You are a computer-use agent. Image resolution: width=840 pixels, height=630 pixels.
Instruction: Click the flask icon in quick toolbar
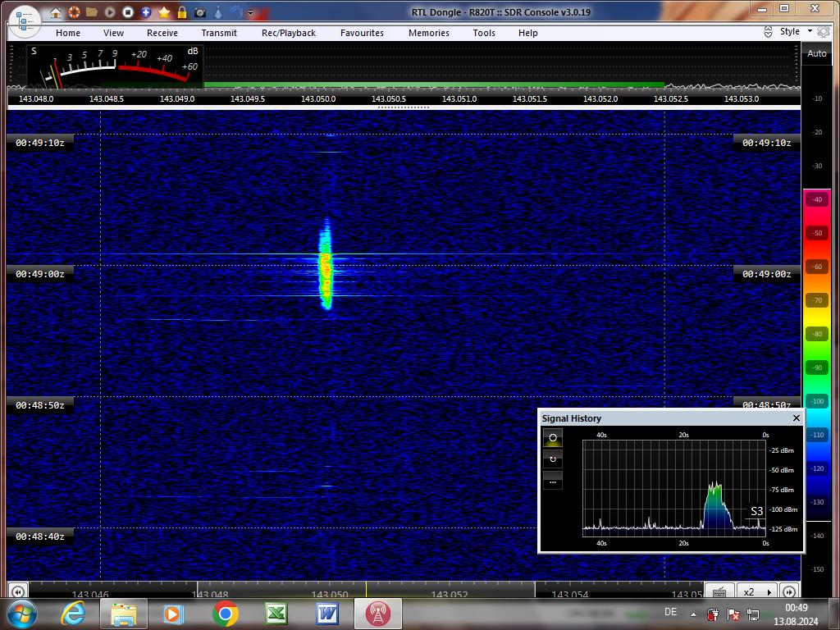point(218,11)
